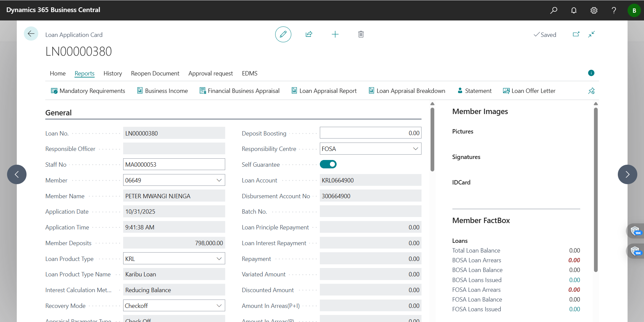644x322 pixels.
Task: Open the edit pencil icon
Action: tap(283, 34)
